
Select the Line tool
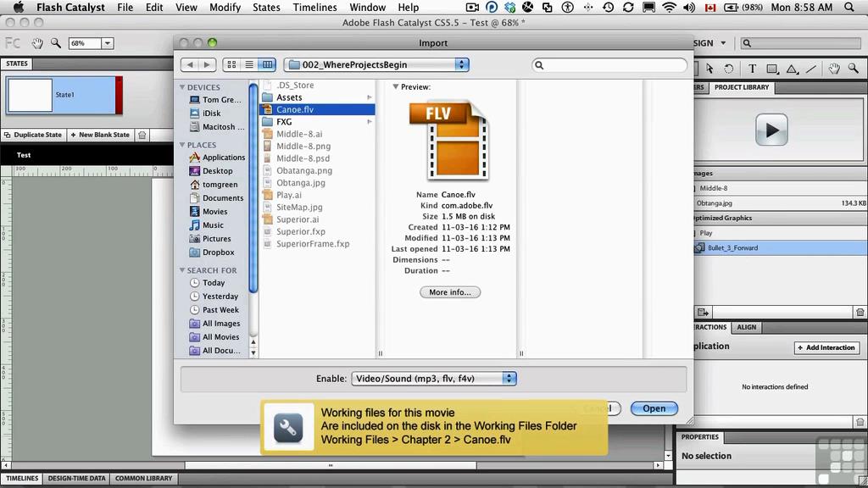pos(811,69)
